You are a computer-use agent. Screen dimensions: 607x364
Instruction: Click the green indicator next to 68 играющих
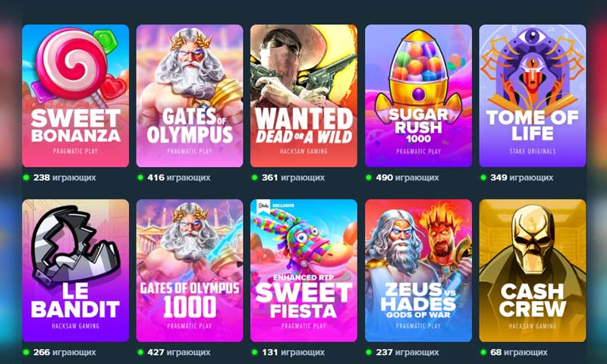coord(483,353)
